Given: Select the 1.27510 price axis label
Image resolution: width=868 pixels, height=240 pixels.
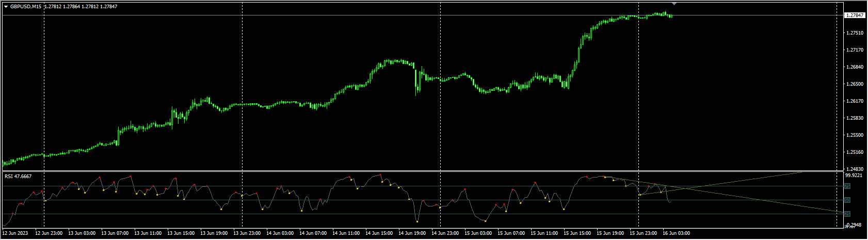Looking at the screenshot, I should coord(855,33).
